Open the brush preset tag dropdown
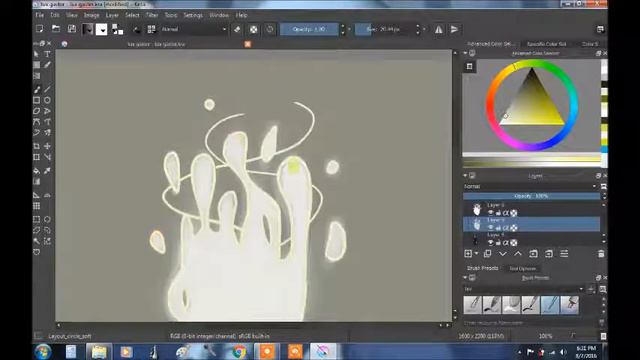This screenshot has width=640, height=360. 524,289
